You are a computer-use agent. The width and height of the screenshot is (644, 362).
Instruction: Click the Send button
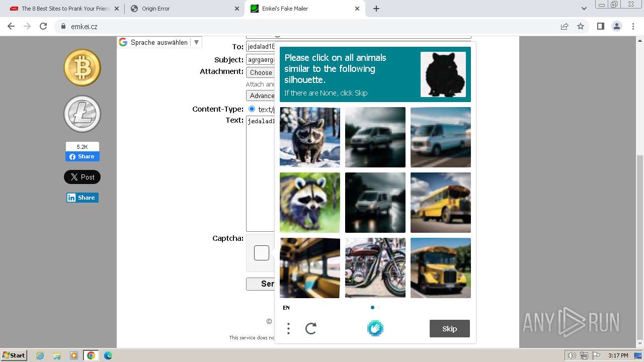pos(261,284)
